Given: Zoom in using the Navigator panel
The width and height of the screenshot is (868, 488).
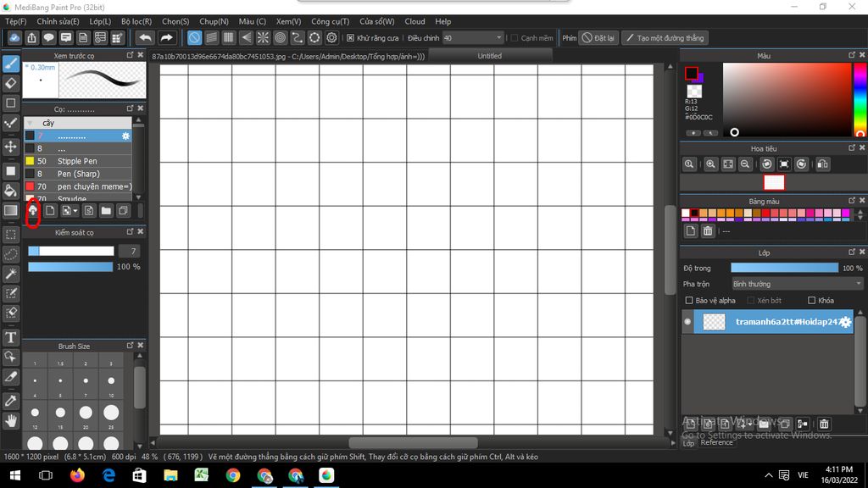Looking at the screenshot, I should [710, 164].
